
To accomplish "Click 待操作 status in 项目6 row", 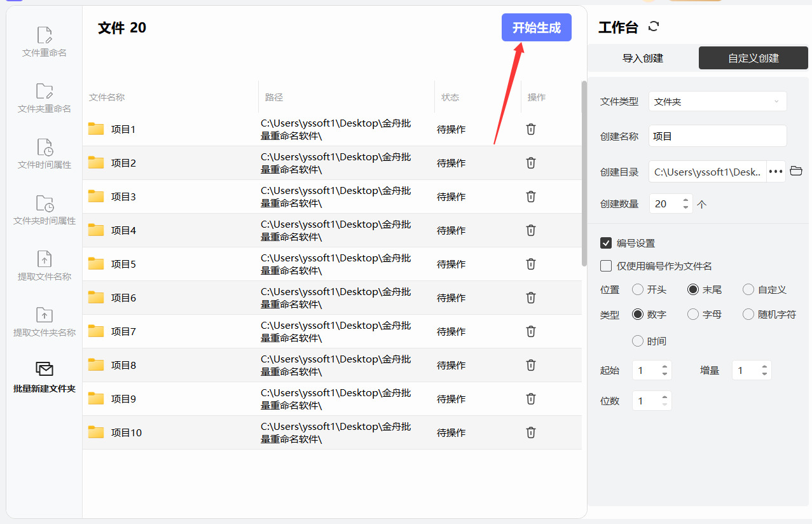I will (x=451, y=298).
